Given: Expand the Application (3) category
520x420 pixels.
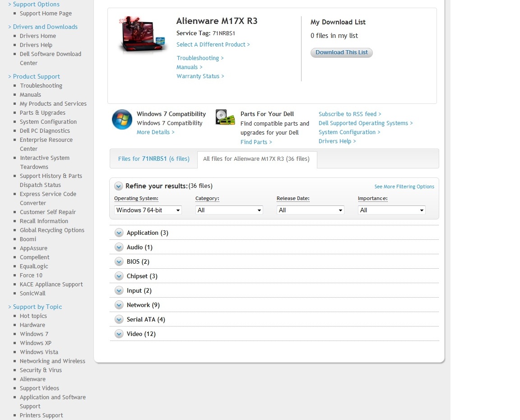Looking at the screenshot, I should tap(119, 233).
